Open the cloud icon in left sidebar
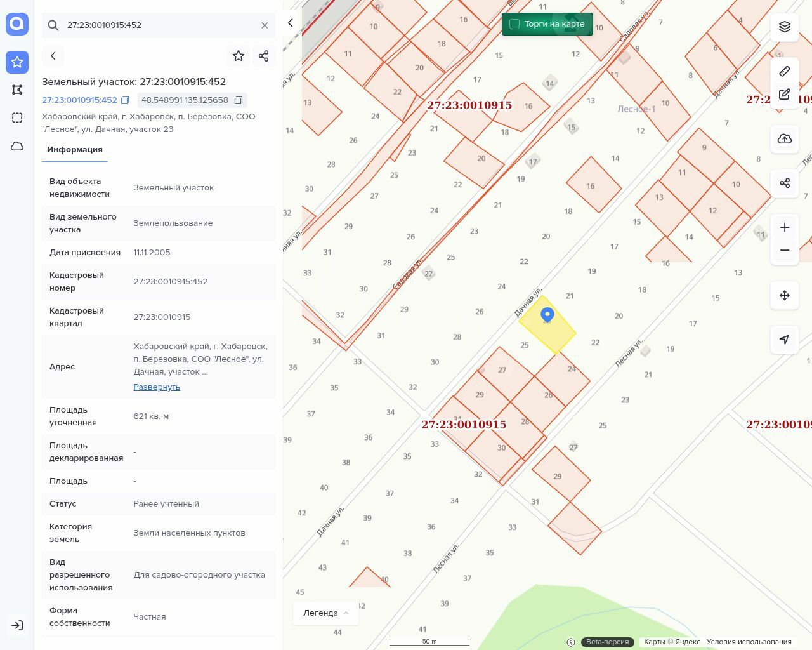Viewport: 812px width, 650px height. click(17, 146)
